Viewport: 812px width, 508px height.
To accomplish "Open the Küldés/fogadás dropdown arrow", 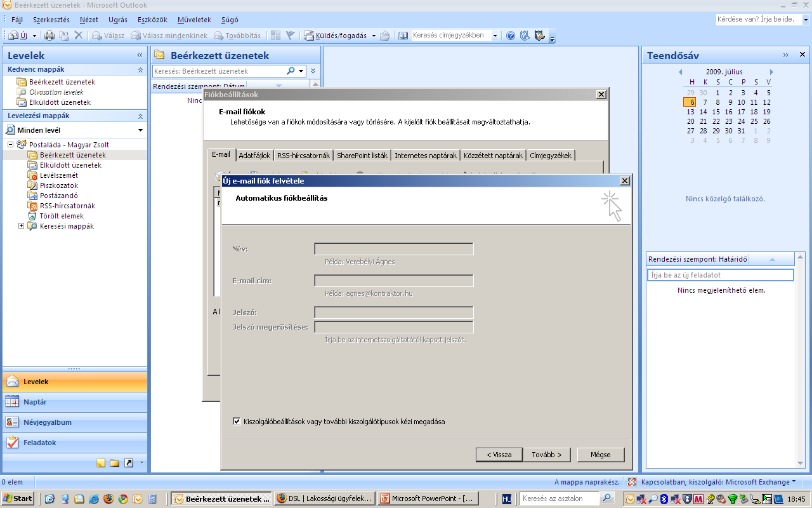I will (x=374, y=36).
